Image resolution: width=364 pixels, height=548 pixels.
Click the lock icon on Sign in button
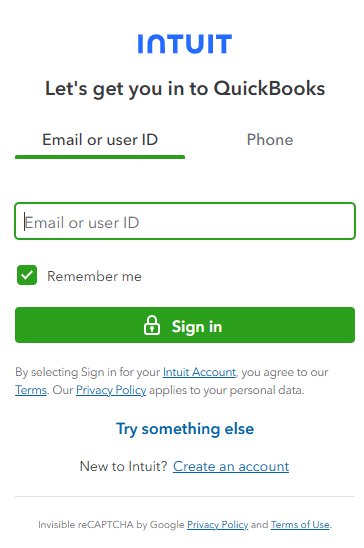[x=152, y=325]
